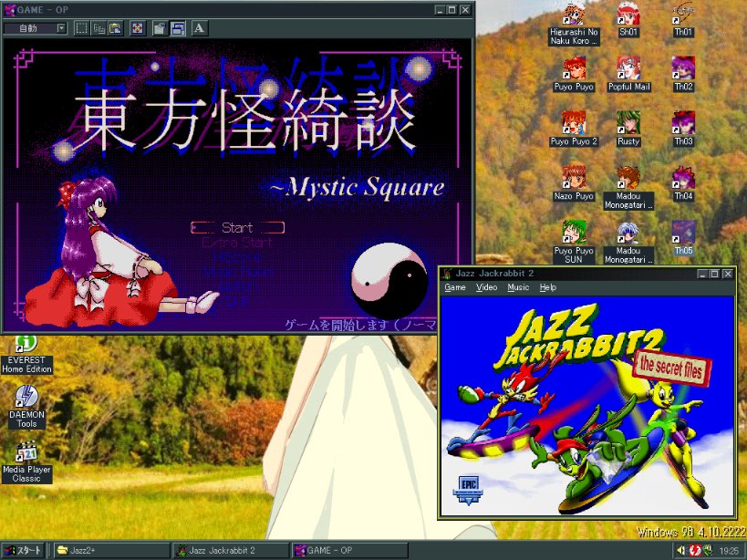This screenshot has width=747, height=560.
Task: Click the GAME - OP title bar icon
Action: pyautogui.click(x=9, y=10)
